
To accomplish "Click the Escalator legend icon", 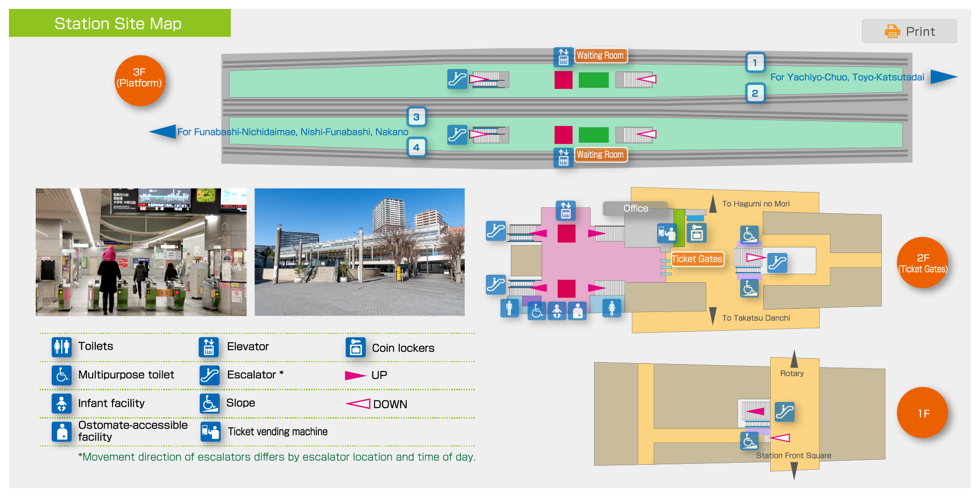I will [209, 375].
